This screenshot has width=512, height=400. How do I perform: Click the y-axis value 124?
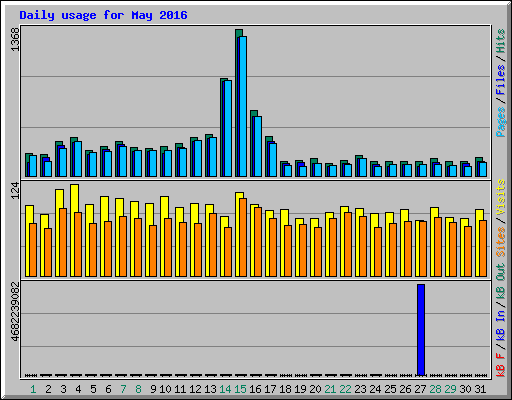click(x=15, y=191)
